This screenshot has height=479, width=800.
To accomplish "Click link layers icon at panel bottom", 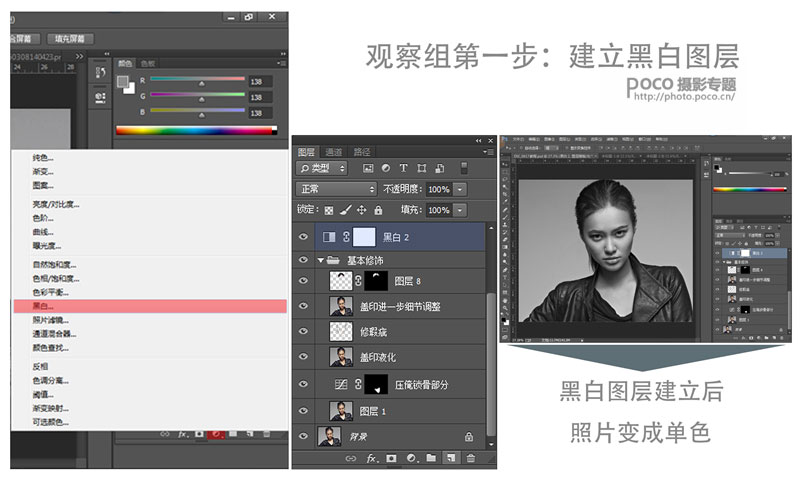I will click(x=351, y=458).
